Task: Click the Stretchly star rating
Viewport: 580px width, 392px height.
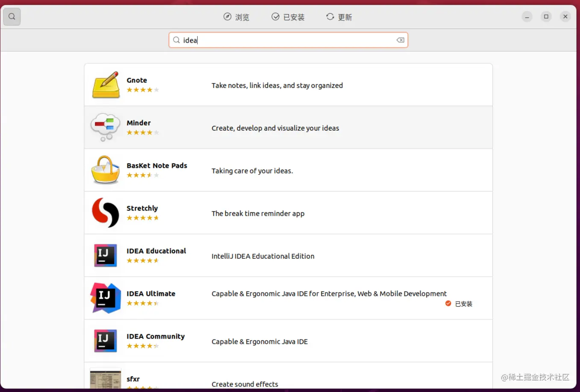Action: [x=143, y=218]
